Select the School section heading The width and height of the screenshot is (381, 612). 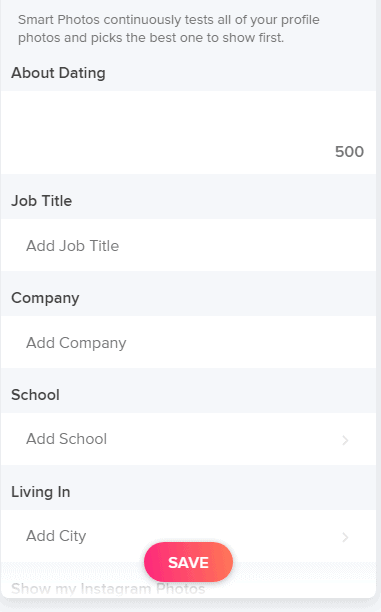(x=35, y=395)
